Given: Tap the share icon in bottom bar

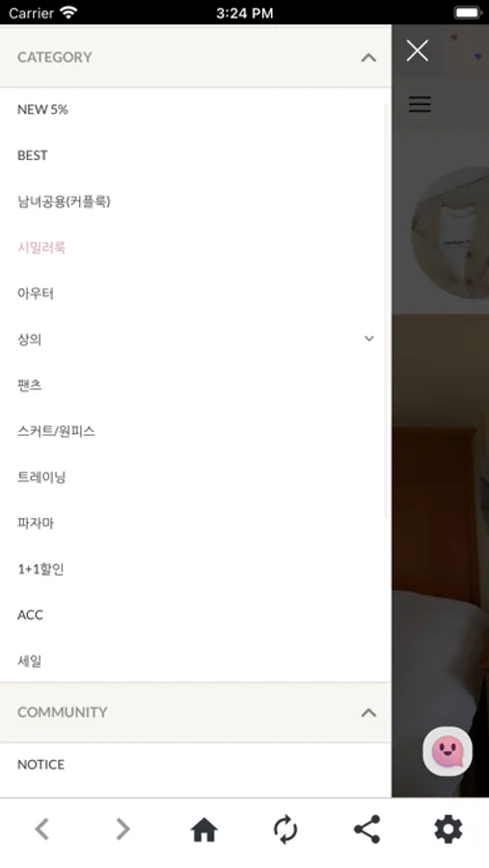Looking at the screenshot, I should click(x=367, y=829).
